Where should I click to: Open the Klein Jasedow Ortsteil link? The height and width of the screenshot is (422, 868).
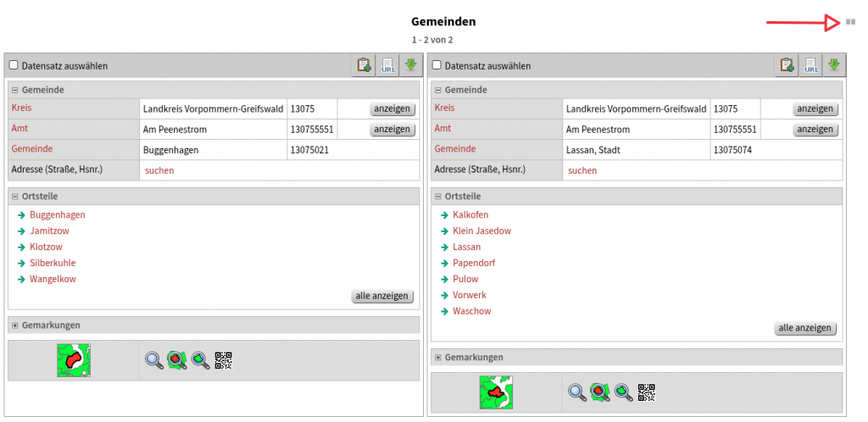[x=481, y=230]
